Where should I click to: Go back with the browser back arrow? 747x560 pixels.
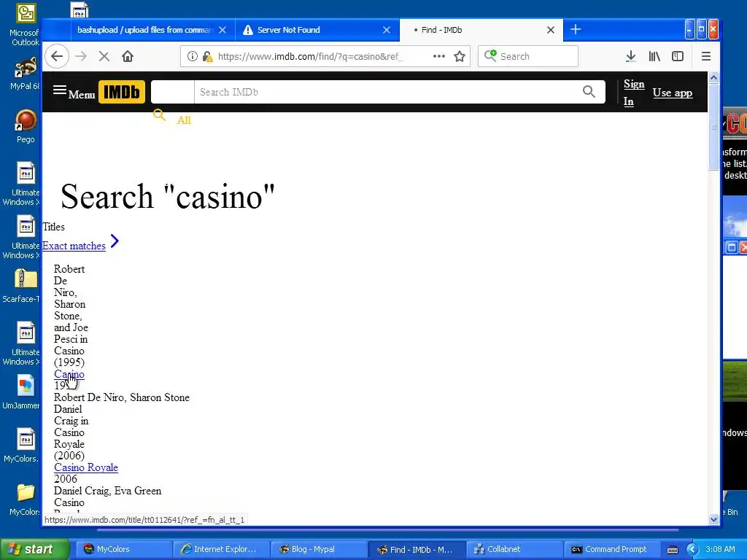pos(57,56)
